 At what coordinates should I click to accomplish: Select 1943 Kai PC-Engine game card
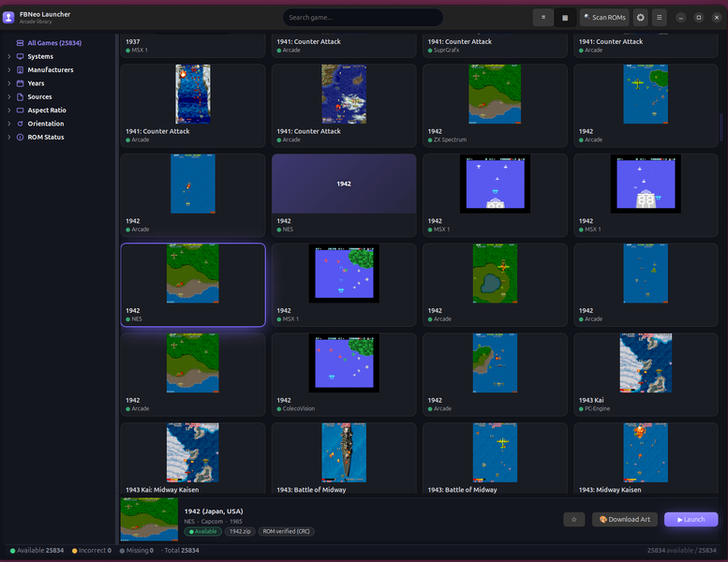[646, 374]
